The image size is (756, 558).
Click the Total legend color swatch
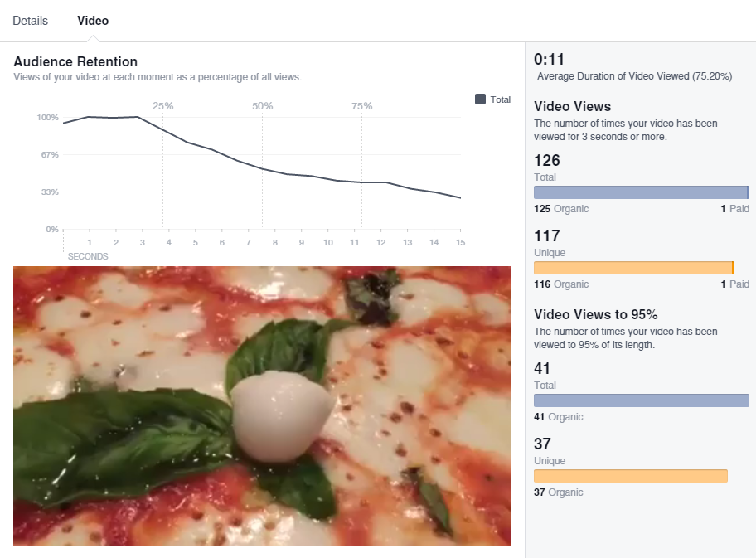[x=480, y=99]
